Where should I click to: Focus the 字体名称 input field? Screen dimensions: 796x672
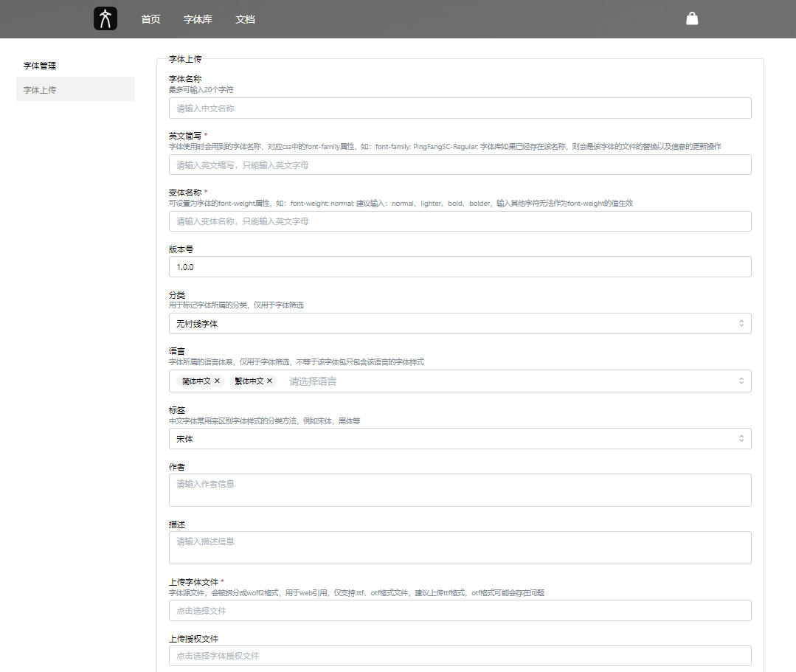tap(460, 108)
